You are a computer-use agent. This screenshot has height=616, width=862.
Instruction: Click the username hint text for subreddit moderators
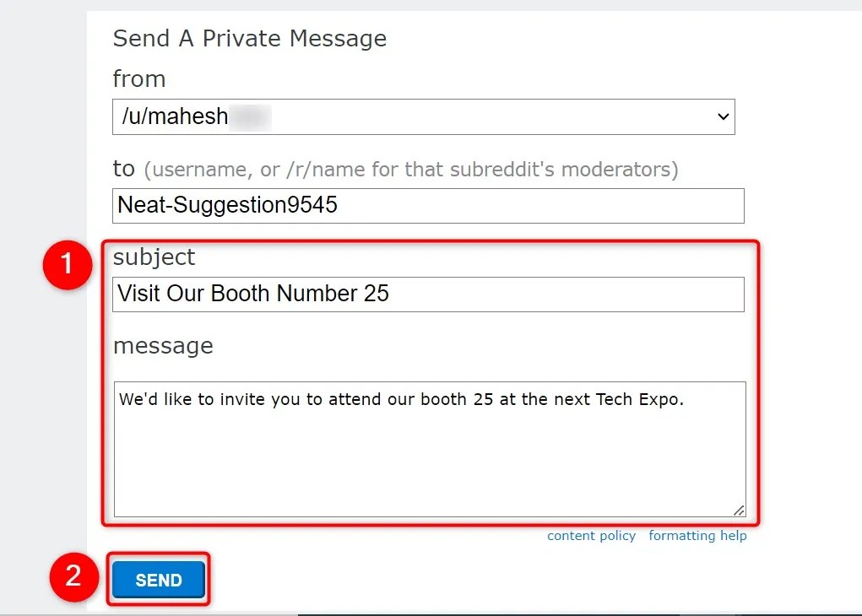(414, 169)
